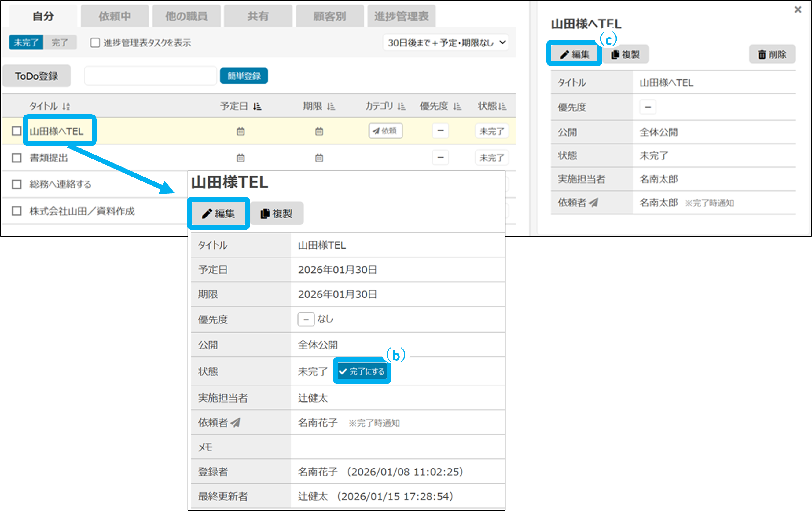The image size is (812, 511).
Task: Open the 進捗管理表 tab
Action: (401, 16)
